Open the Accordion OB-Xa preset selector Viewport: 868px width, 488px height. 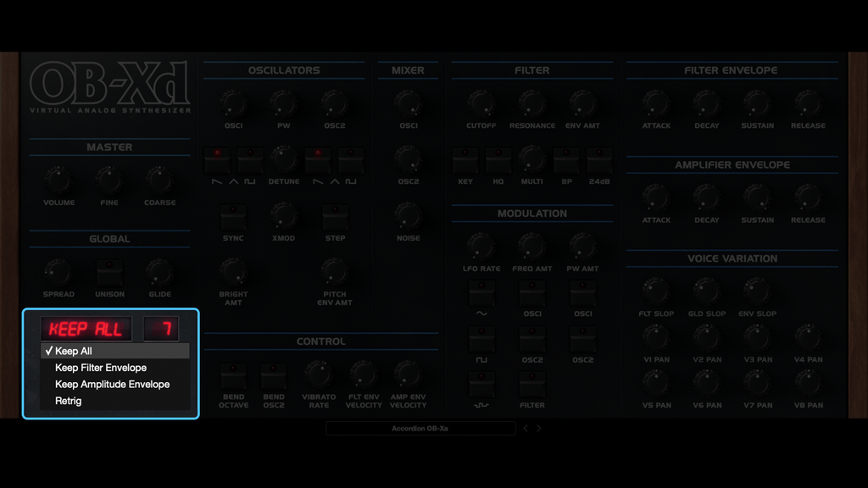(x=421, y=428)
